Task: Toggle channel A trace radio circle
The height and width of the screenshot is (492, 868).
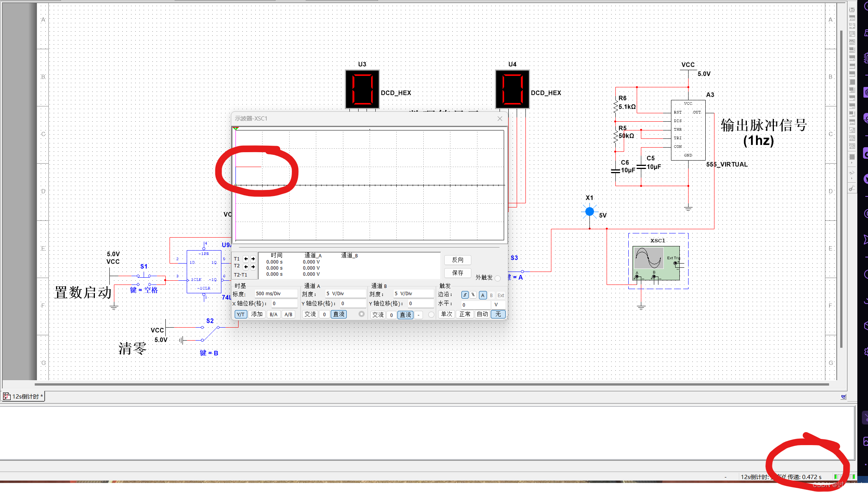Action: click(x=362, y=314)
